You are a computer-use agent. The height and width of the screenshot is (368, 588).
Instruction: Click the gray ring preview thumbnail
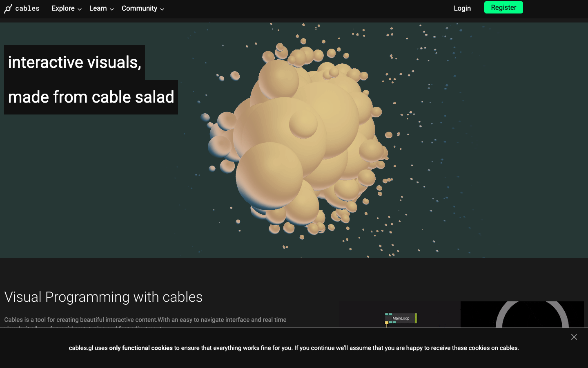[522, 314]
